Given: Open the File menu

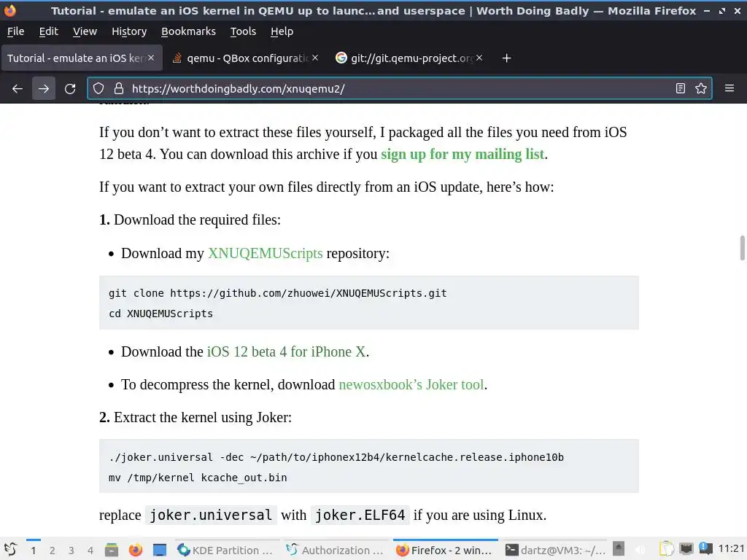Looking at the screenshot, I should (16, 31).
